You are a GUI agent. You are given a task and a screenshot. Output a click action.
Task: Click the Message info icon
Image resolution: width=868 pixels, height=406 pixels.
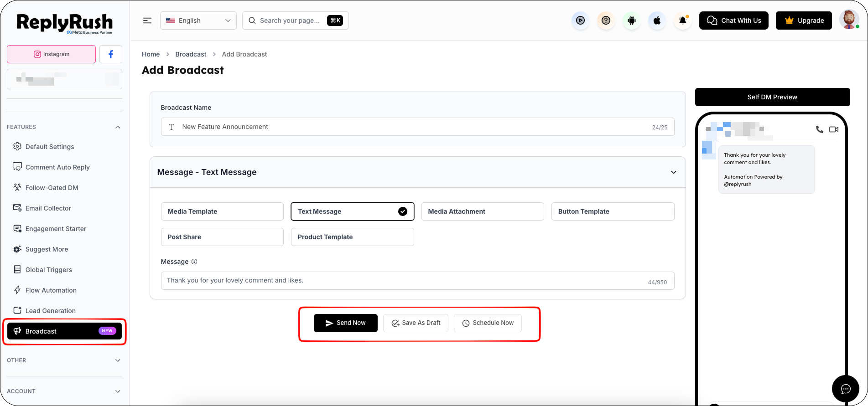pos(194,262)
